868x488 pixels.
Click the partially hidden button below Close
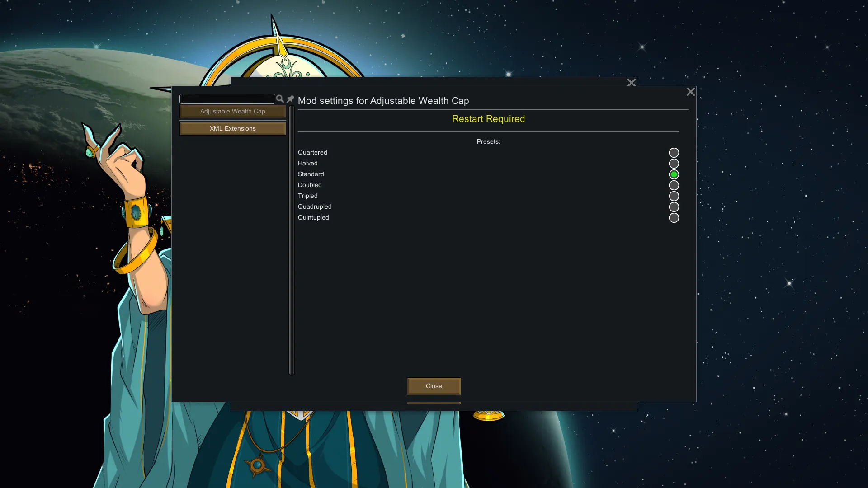(434, 403)
